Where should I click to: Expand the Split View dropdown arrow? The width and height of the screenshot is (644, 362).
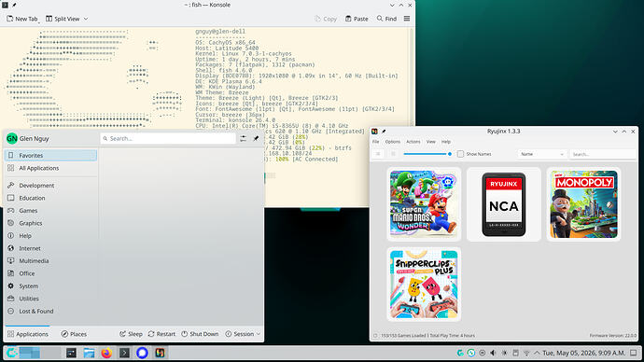click(x=86, y=19)
